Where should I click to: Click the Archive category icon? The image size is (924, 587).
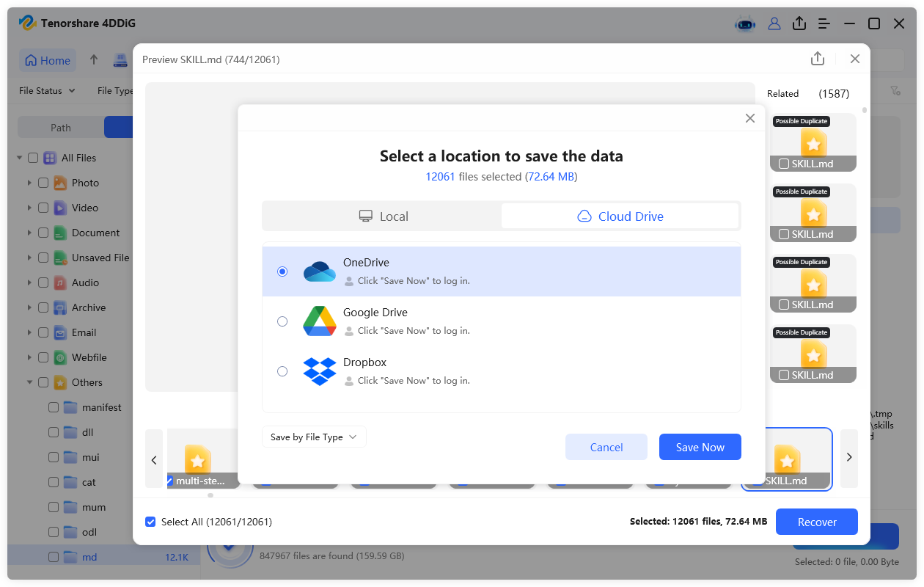coord(61,307)
